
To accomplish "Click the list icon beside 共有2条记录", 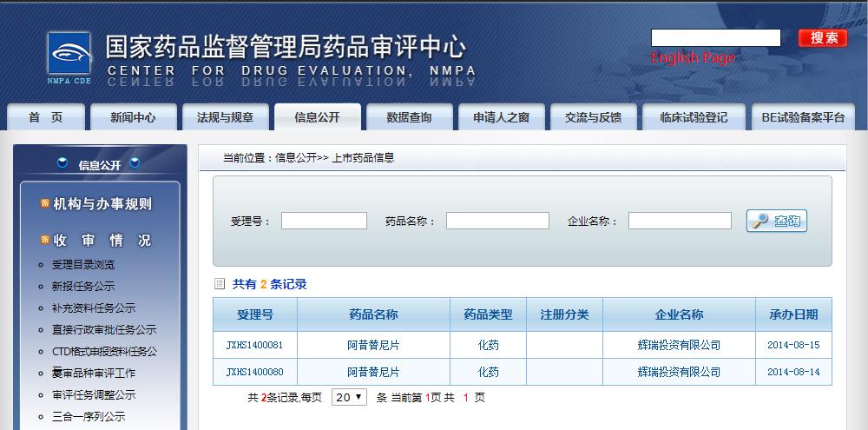I will tap(220, 284).
